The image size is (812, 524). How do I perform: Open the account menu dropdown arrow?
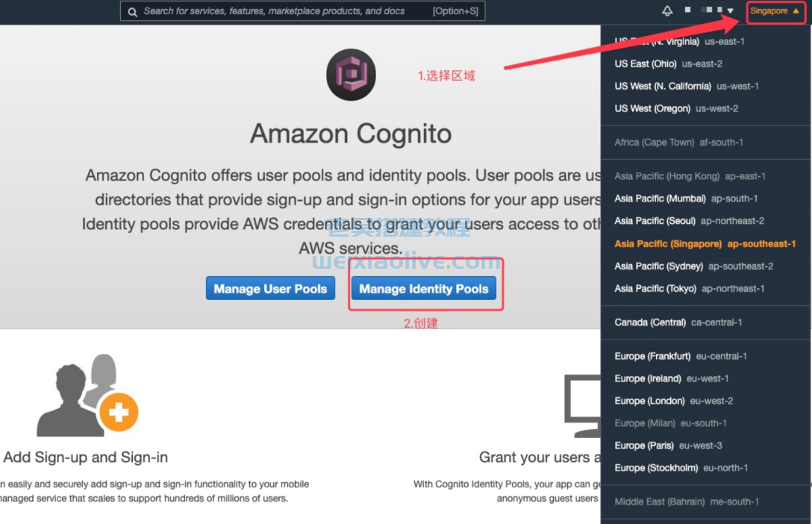[730, 10]
